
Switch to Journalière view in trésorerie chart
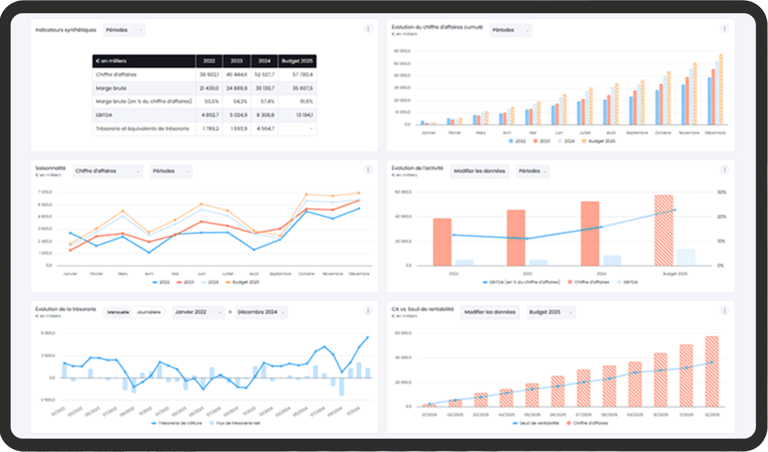148,312
